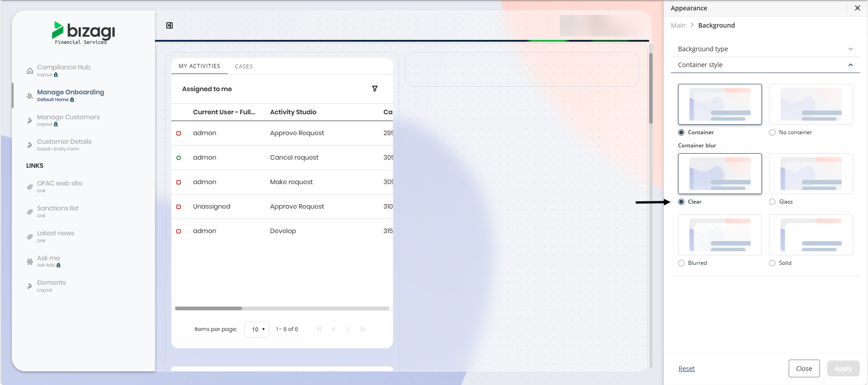The height and width of the screenshot is (385, 868).
Task: Open Compliance Hub in the sidebar
Action: (x=63, y=67)
